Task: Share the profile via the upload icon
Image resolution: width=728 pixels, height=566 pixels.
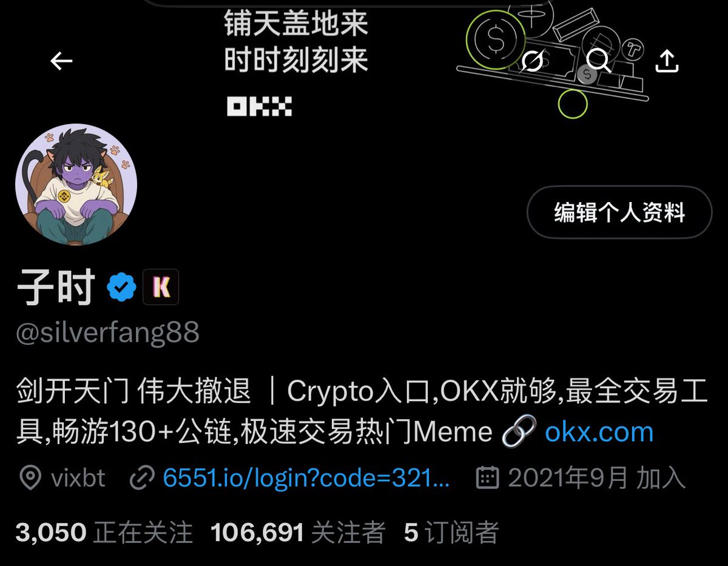Action: 667,61
